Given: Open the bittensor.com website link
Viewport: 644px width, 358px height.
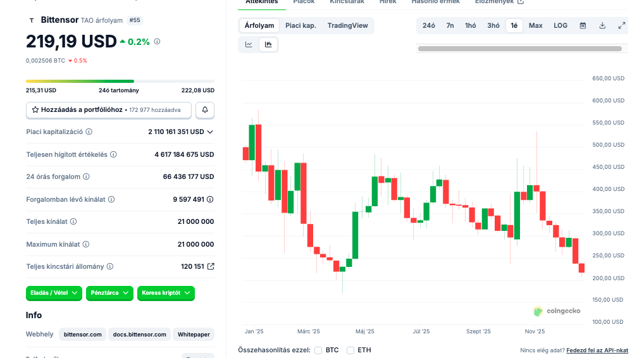Looking at the screenshot, I should [83, 335].
